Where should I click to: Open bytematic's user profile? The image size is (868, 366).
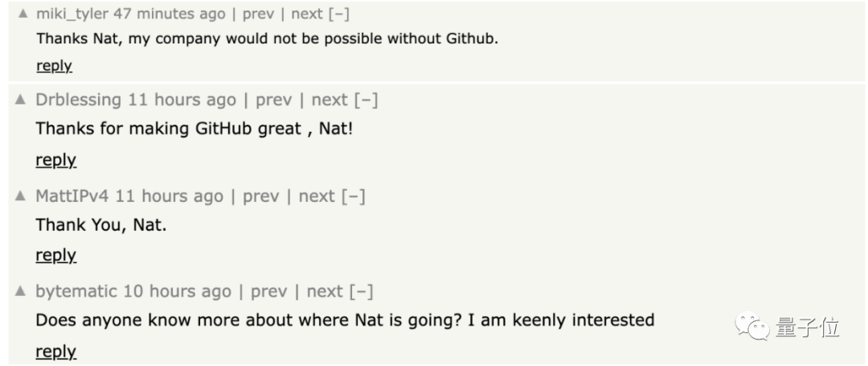tap(76, 292)
